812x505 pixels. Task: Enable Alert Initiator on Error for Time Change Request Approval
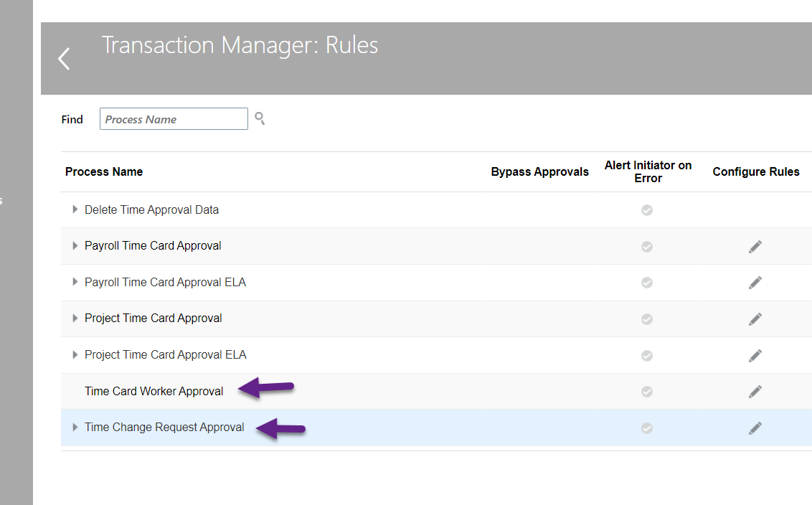click(x=646, y=428)
